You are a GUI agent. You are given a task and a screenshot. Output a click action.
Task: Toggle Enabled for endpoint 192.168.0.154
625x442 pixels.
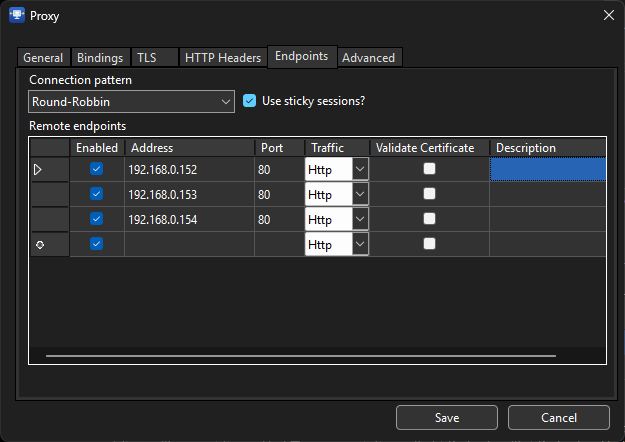point(96,218)
